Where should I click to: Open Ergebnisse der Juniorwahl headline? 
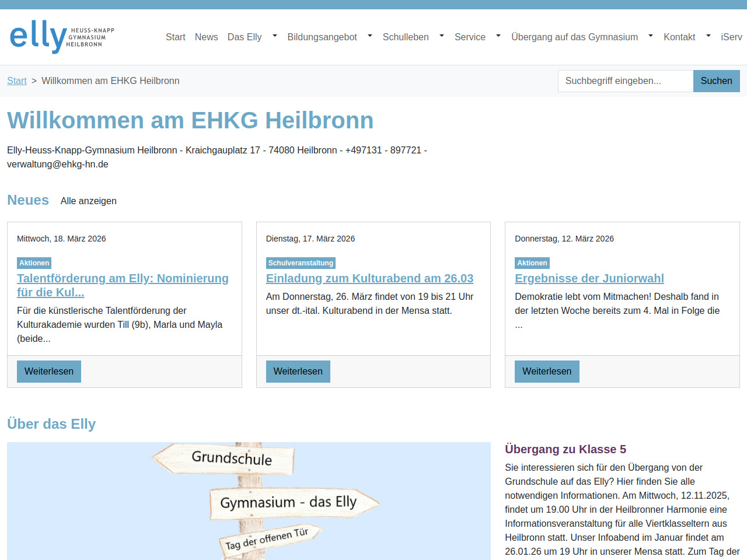[x=589, y=278]
